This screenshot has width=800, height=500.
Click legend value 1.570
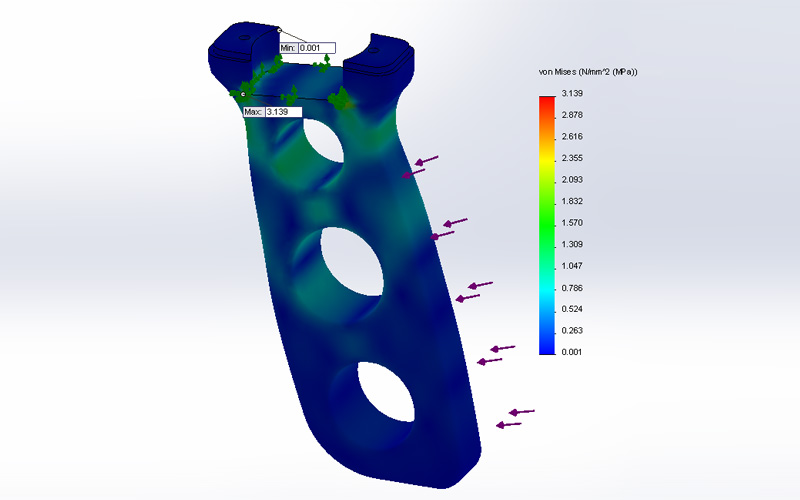point(572,222)
